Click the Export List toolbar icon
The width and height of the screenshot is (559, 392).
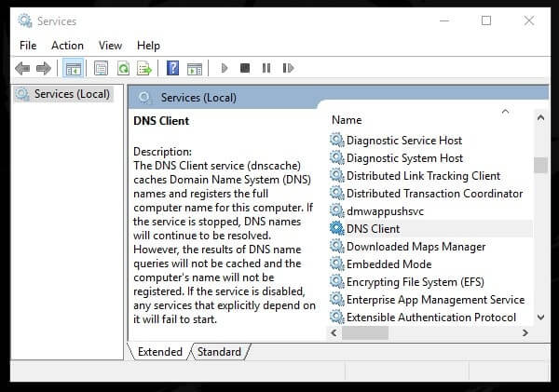144,68
